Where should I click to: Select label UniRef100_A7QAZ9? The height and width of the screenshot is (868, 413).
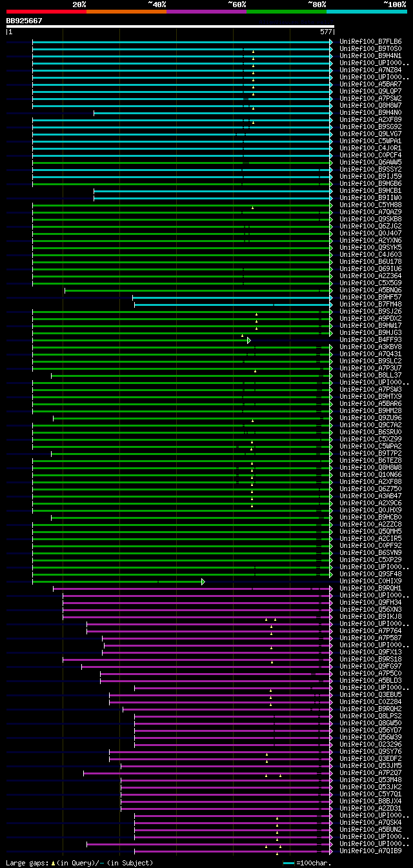pos(370,212)
